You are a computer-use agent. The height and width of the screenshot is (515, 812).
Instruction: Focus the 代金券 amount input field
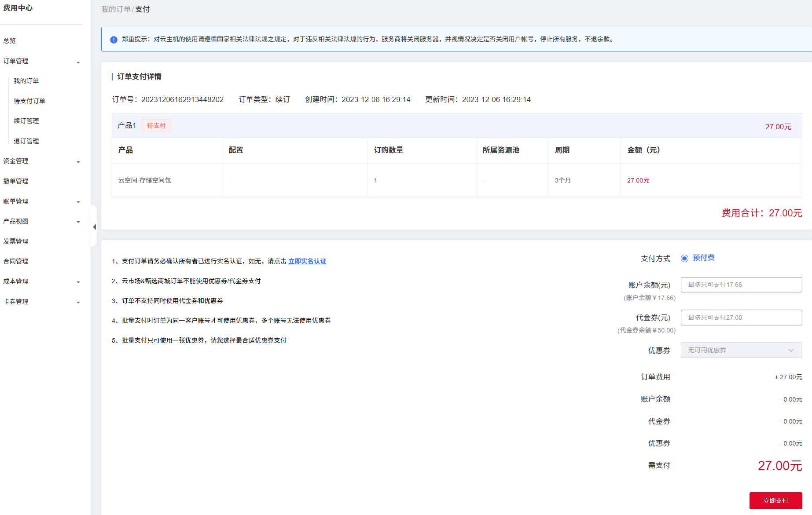click(x=741, y=318)
